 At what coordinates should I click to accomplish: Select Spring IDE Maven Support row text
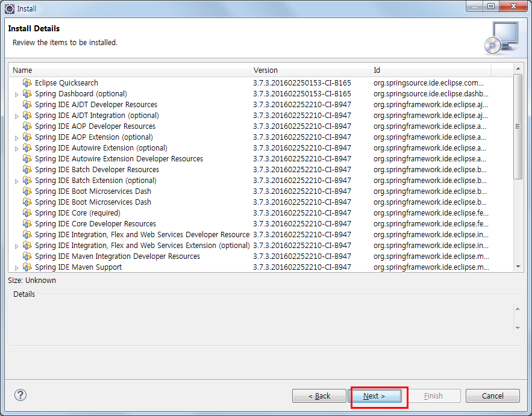pos(78,267)
